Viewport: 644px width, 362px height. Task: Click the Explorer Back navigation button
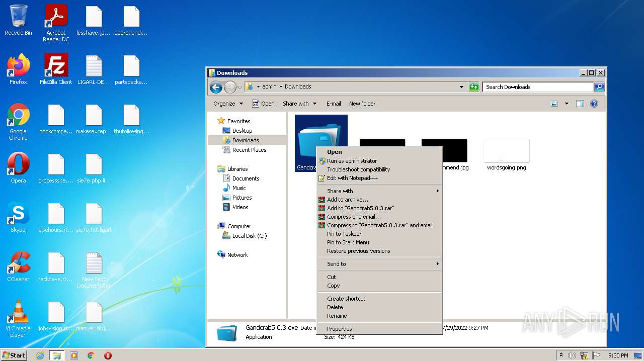pyautogui.click(x=216, y=87)
